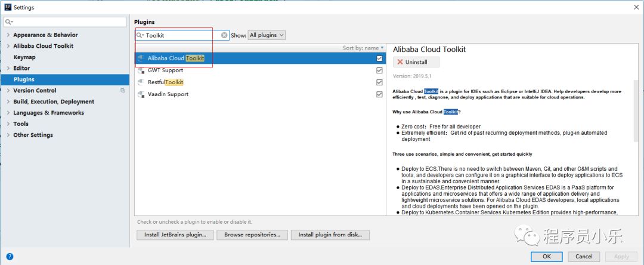Viewport: 644px width, 265px height.
Task: Clear the Toolkit plugin search text
Action: (224, 35)
